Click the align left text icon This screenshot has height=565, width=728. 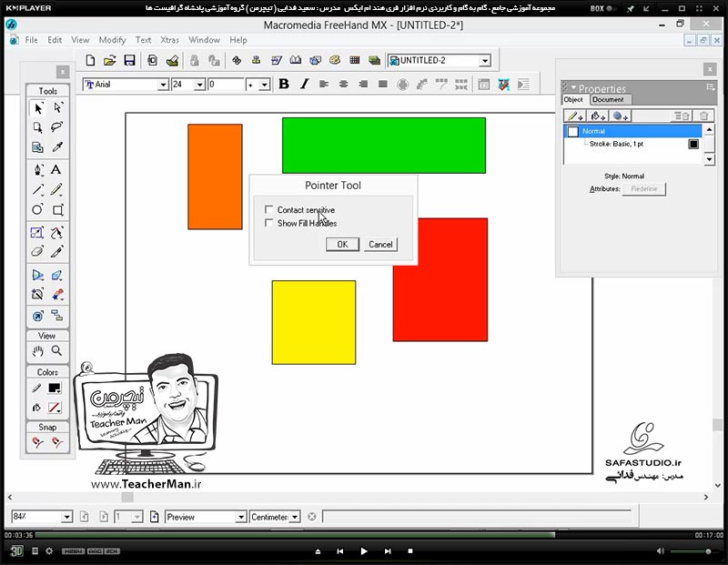324,84
